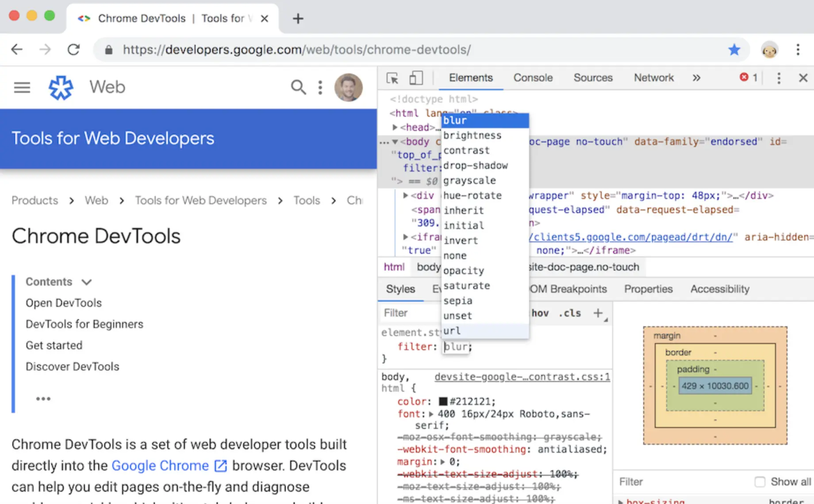
Task: Go to Discover DevTools contents link
Action: [73, 367]
